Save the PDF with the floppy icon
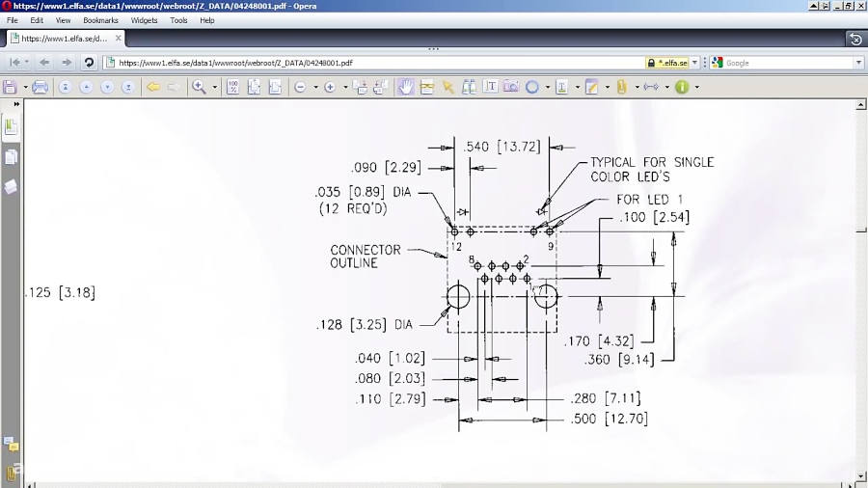 tap(10, 87)
